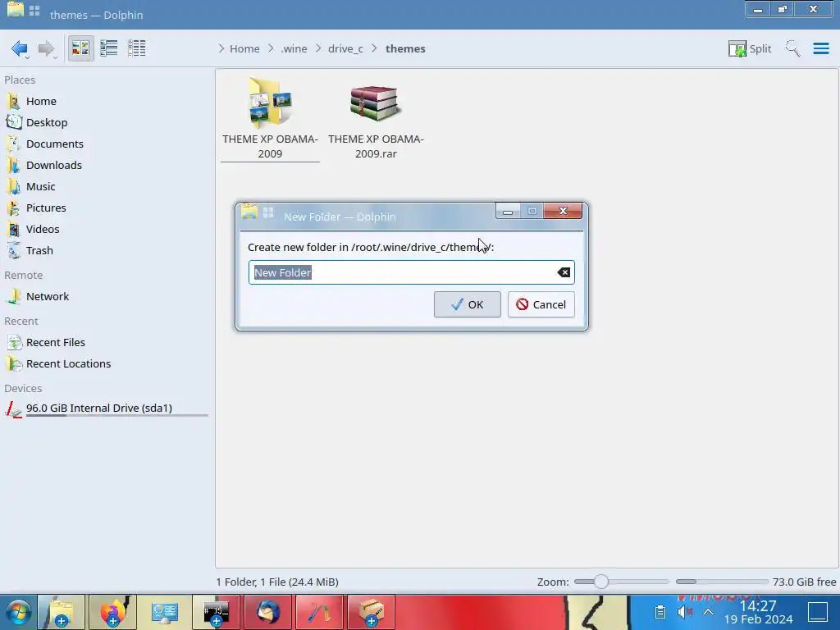The width and height of the screenshot is (840, 630).
Task: Confirm the new folder with OK
Action: [467, 305]
